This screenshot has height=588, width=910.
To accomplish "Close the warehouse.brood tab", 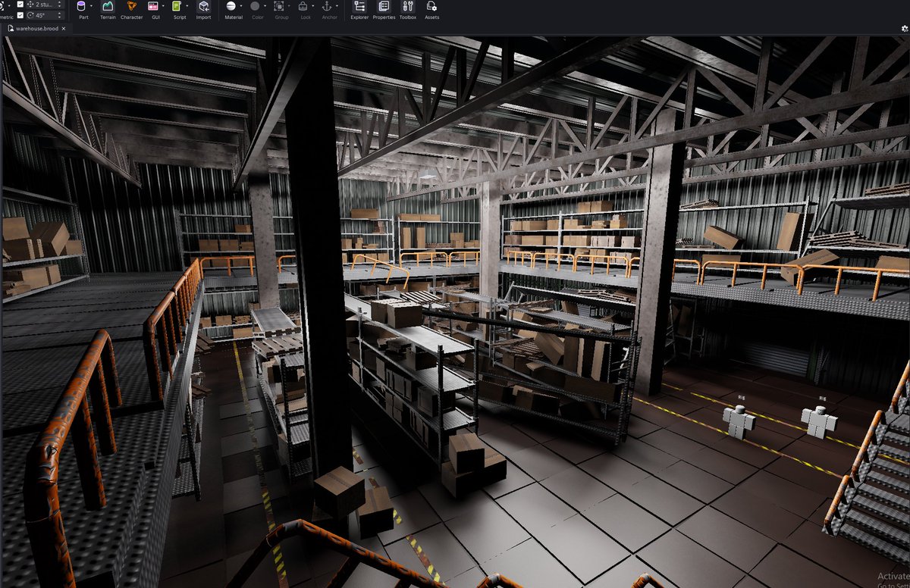I will [x=64, y=28].
